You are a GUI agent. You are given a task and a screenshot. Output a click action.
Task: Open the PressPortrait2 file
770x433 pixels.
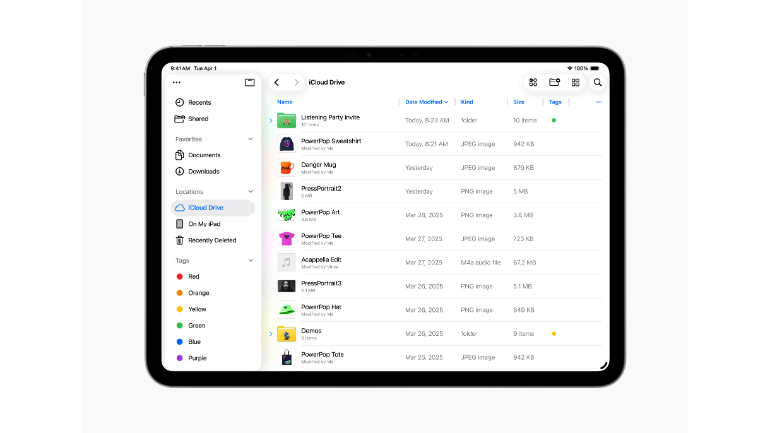pos(321,189)
